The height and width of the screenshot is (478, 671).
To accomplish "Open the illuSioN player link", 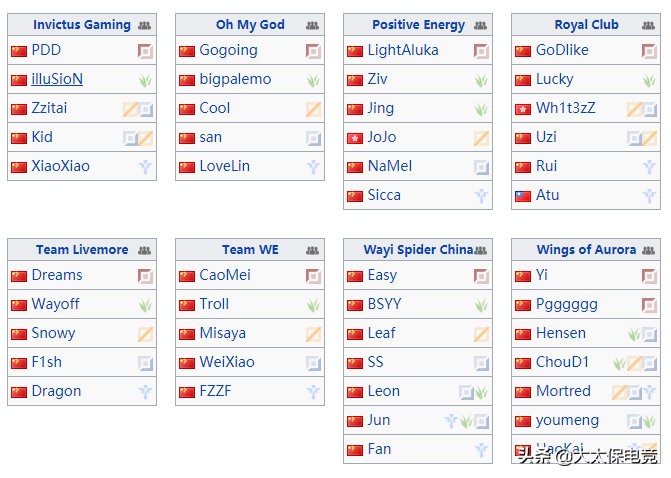I will click(57, 79).
